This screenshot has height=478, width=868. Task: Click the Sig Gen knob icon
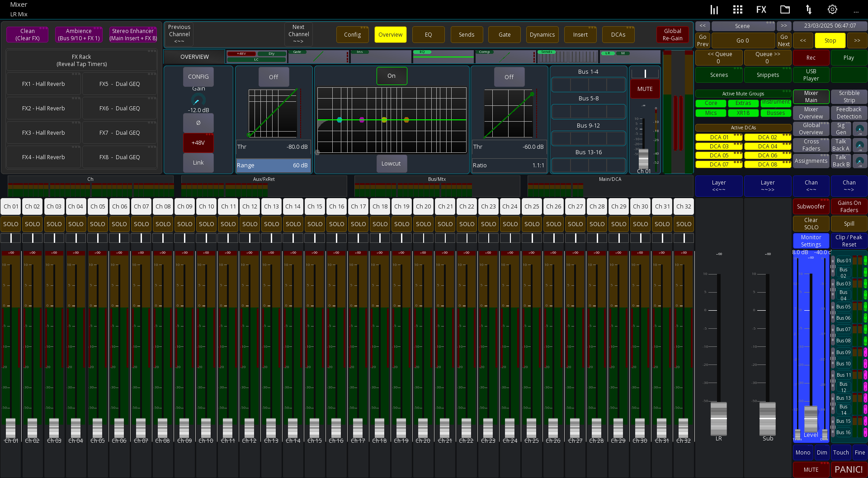point(859,129)
